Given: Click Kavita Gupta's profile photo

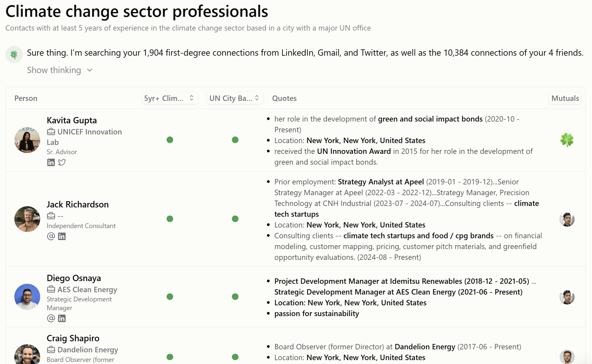Looking at the screenshot, I should (x=27, y=140).
